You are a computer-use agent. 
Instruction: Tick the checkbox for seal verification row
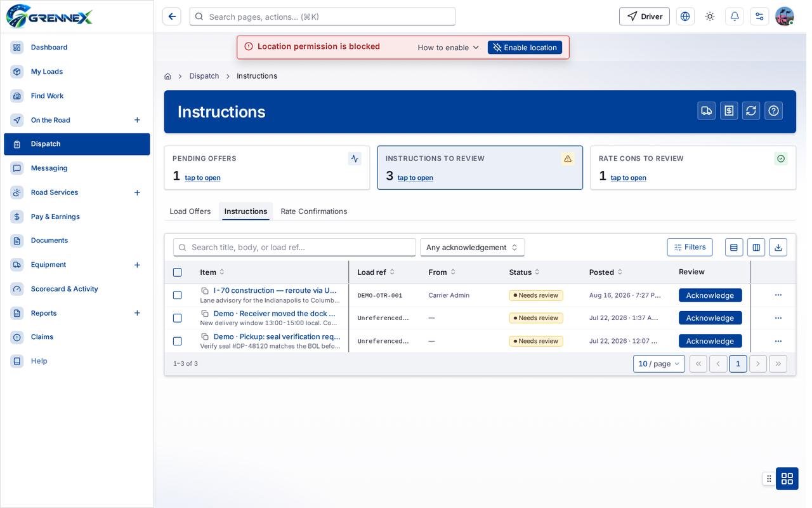(x=178, y=341)
